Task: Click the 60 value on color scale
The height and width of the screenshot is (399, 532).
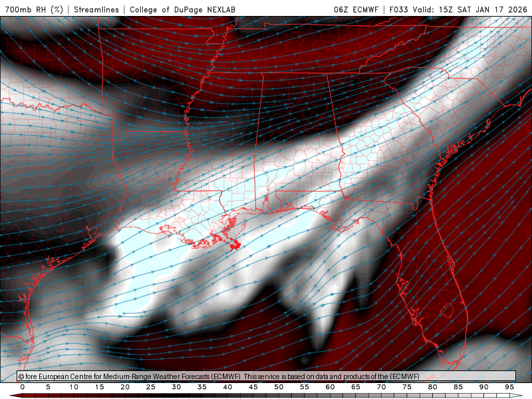Action: coord(330,387)
